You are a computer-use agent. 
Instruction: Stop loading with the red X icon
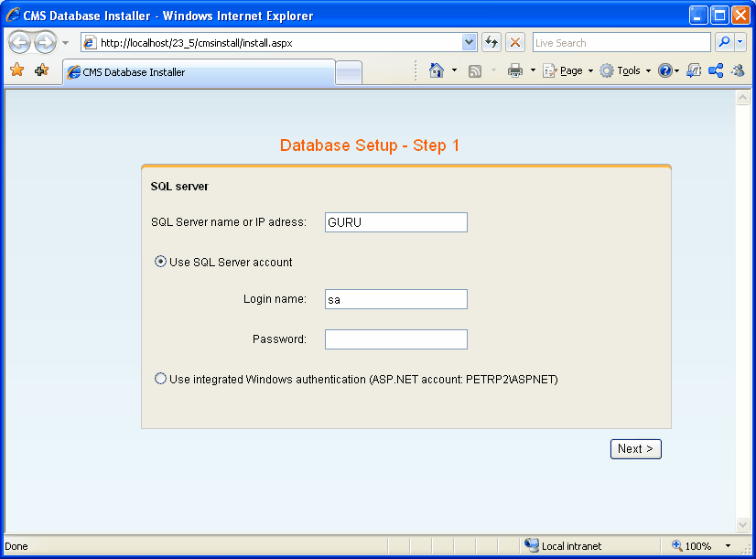click(515, 42)
